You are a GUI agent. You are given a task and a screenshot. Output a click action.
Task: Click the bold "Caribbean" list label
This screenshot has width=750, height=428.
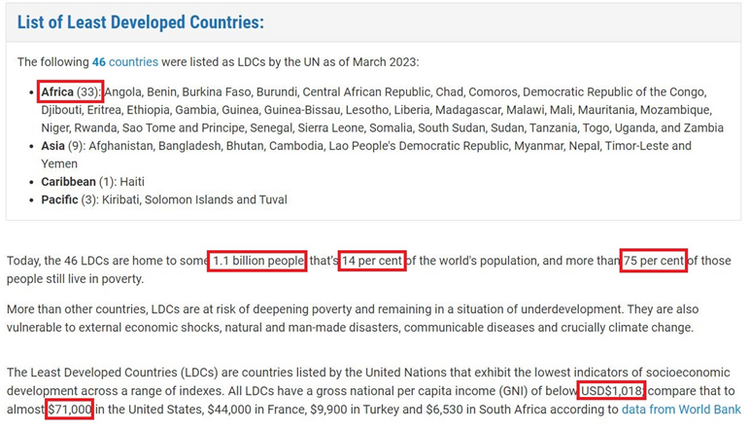(68, 182)
